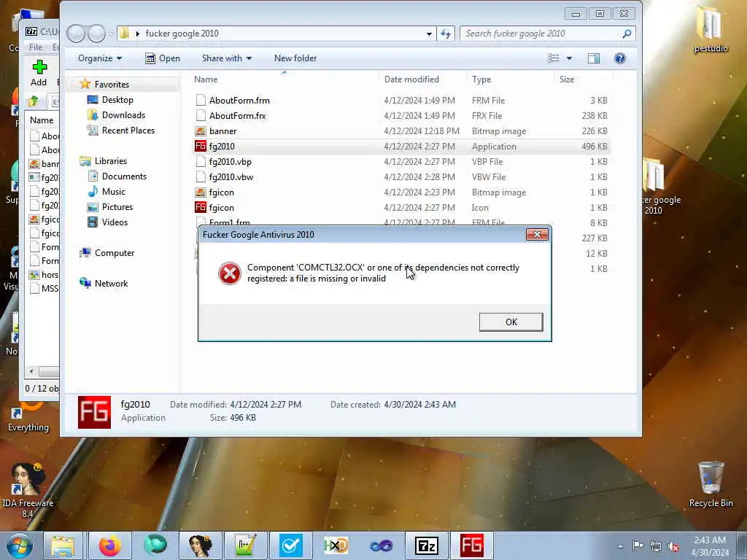Click the Open toolbar button
The image size is (747, 560).
163,58
